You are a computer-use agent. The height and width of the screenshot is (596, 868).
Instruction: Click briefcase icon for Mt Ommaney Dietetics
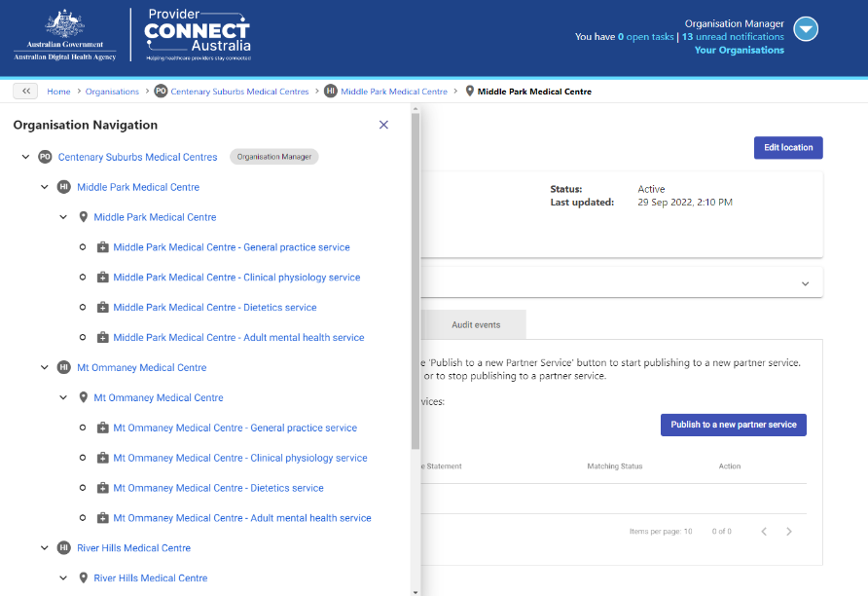[102, 488]
